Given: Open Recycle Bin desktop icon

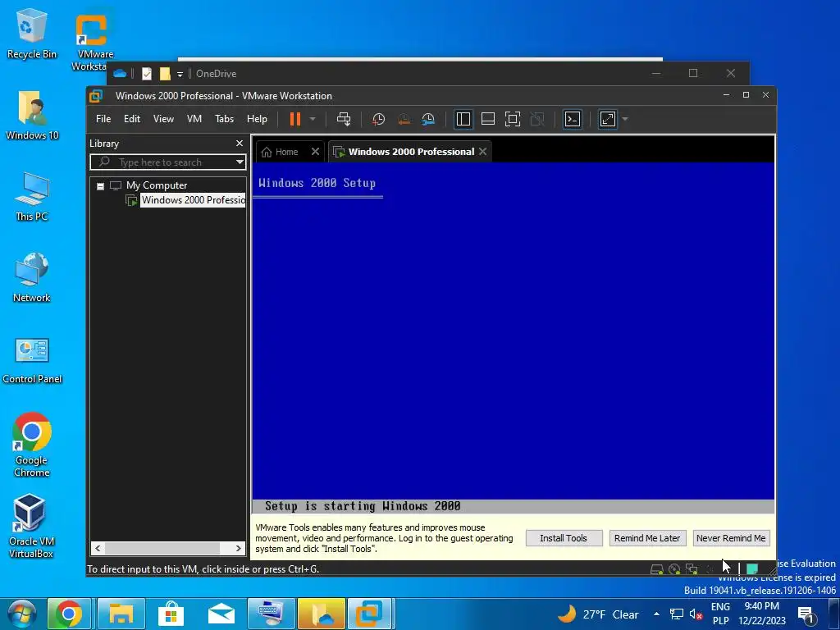Looking at the screenshot, I should [x=32, y=32].
